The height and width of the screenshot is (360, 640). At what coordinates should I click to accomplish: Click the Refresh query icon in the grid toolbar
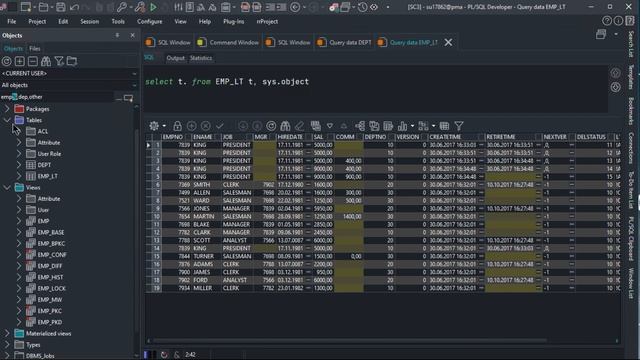(x=271, y=126)
